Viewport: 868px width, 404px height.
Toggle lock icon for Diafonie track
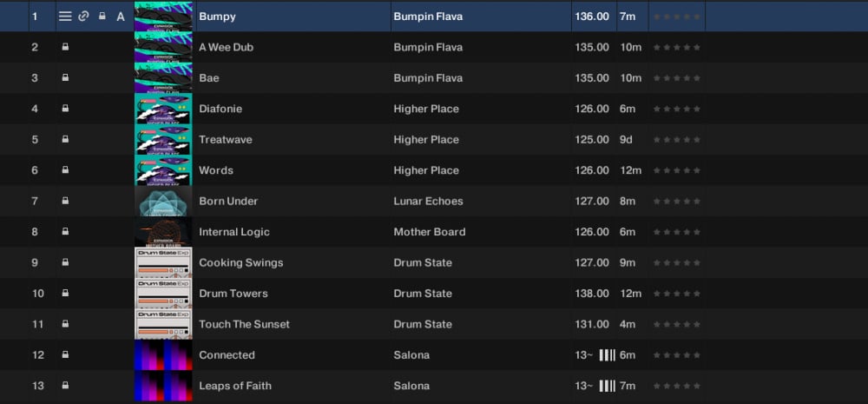(65, 109)
